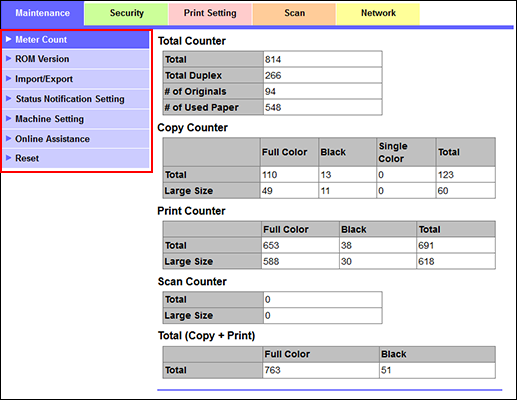Click the arrow icon by Status Notification Setting
Screen dimensions: 517x400
click(9, 99)
